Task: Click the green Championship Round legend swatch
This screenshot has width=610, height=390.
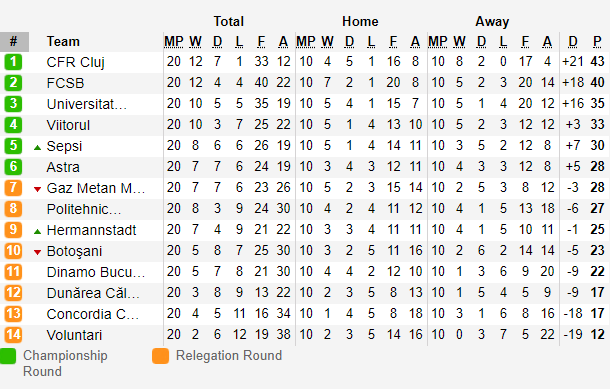Action: (8, 356)
